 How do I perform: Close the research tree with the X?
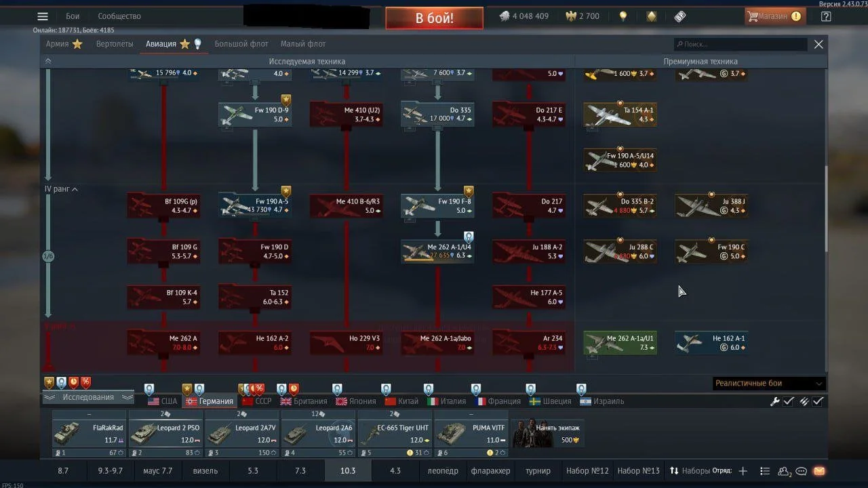818,44
